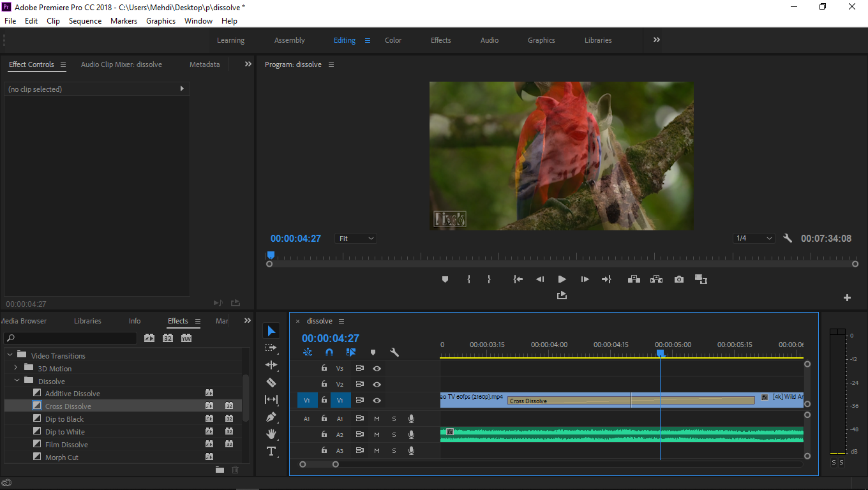Screen dimensions: 868x490
Task: Select the Ripple Edit tool
Action: pyautogui.click(x=271, y=365)
